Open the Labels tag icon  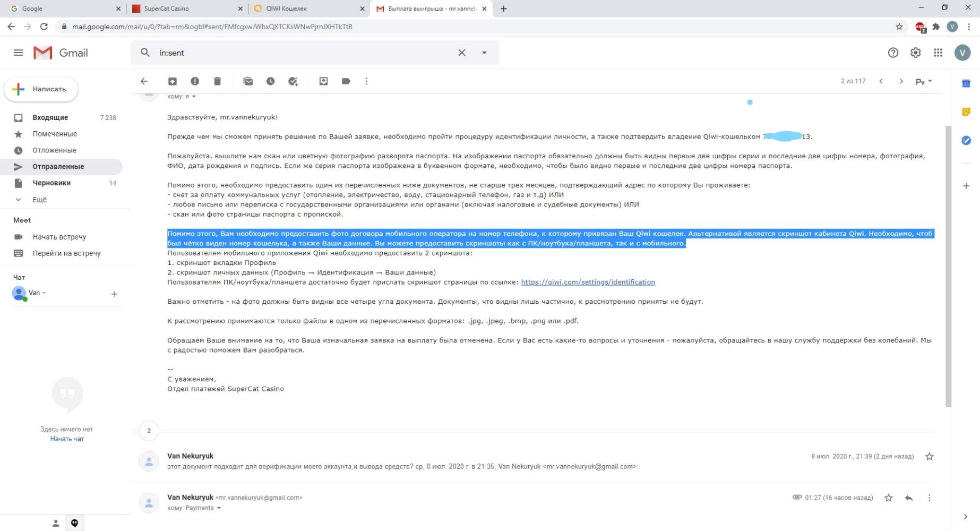tap(346, 81)
